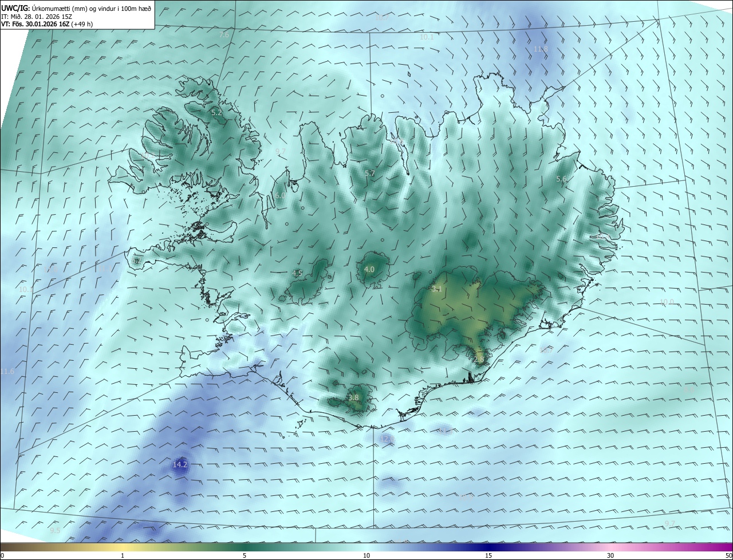Click the valid time 'VT: Fös. 30.01.2026 16Z'
Viewport: 733px width, 560px height.
[37, 24]
